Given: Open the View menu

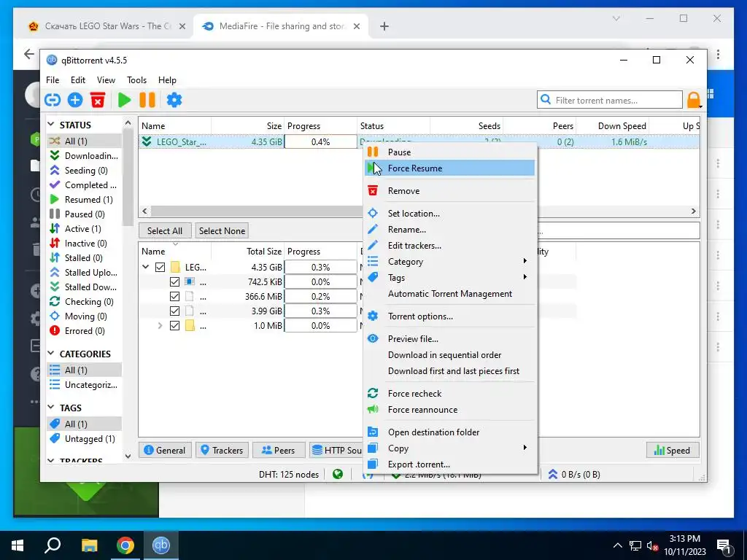Looking at the screenshot, I should (x=106, y=80).
